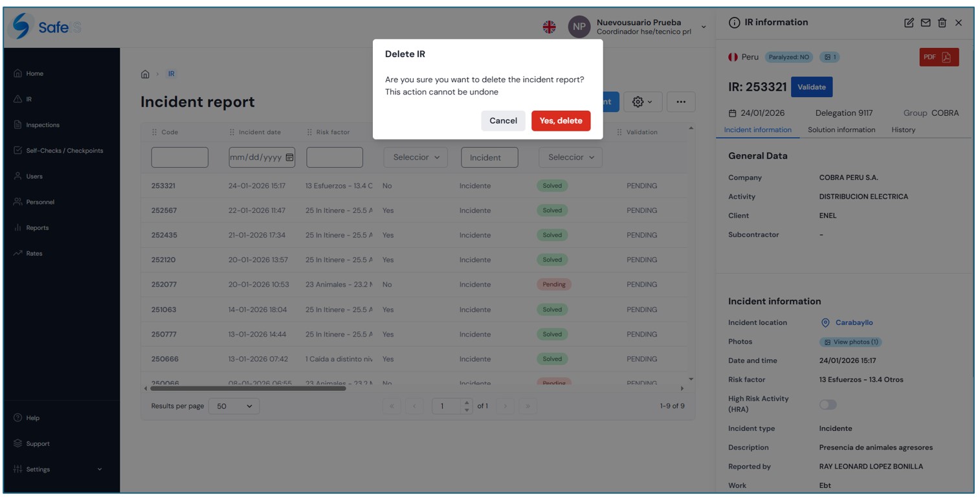Expand the user profile dropdown arrow
980x499 pixels.
pyautogui.click(x=704, y=27)
